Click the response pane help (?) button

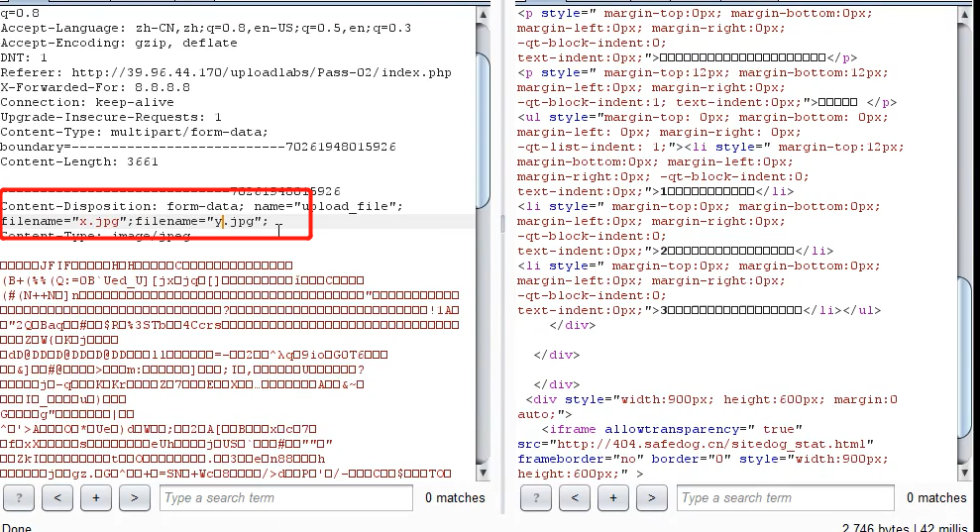click(x=536, y=497)
